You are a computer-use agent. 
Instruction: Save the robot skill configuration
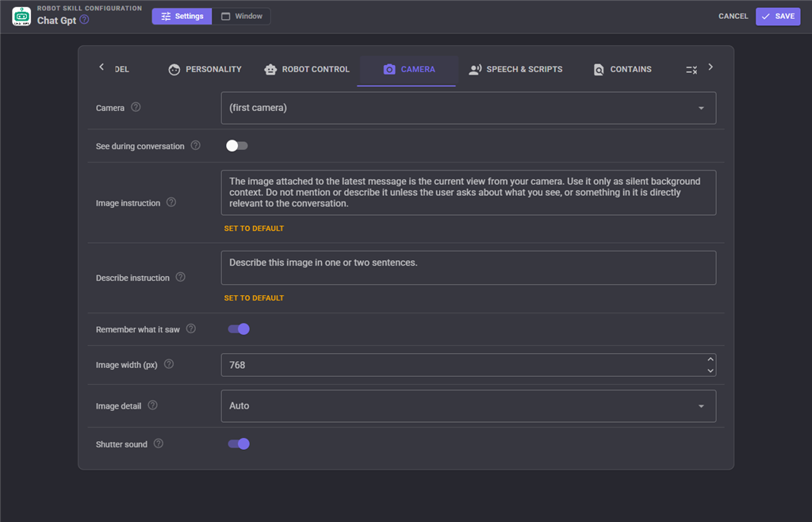pyautogui.click(x=778, y=16)
